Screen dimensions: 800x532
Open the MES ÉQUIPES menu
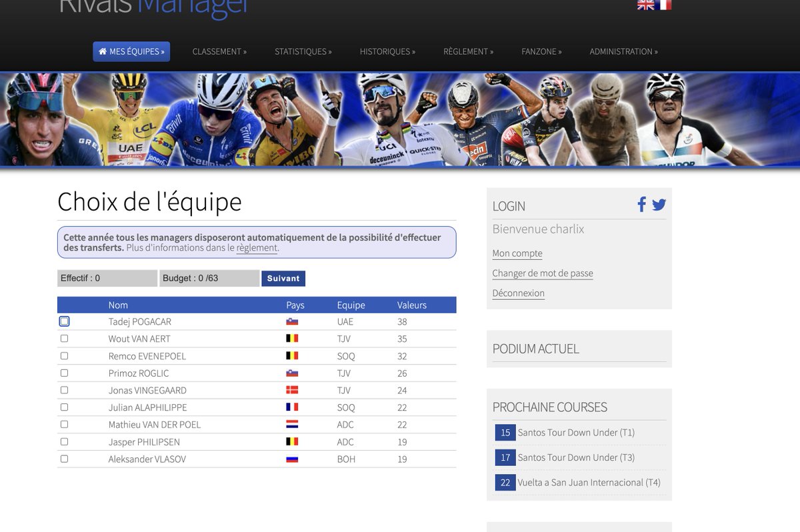point(131,51)
